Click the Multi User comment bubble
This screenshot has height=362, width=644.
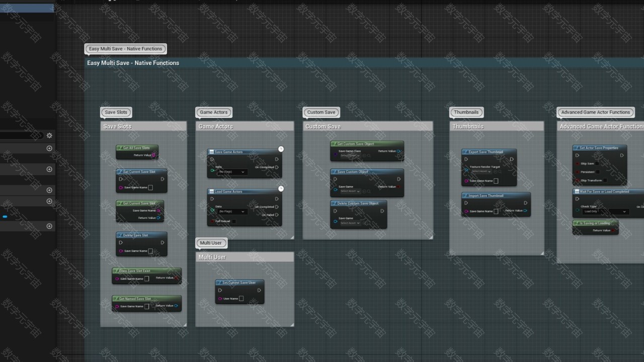(211, 243)
